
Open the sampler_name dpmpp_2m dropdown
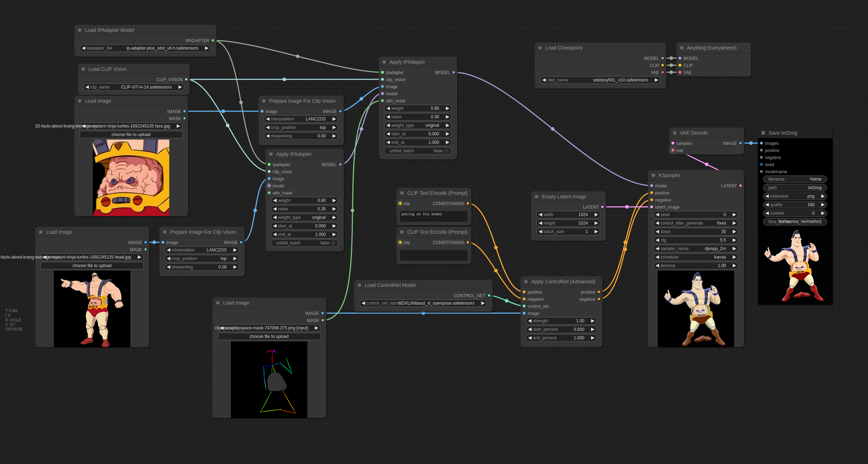point(696,249)
